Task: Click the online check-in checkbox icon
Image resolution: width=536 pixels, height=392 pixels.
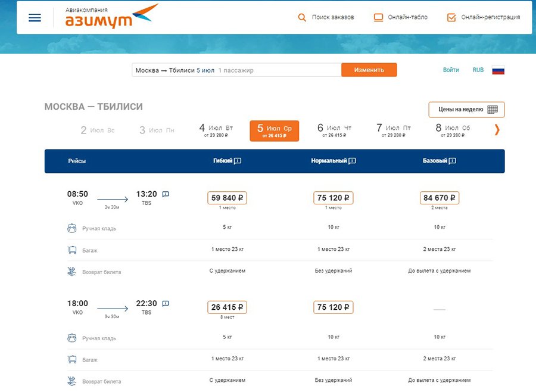Action: pyautogui.click(x=451, y=17)
